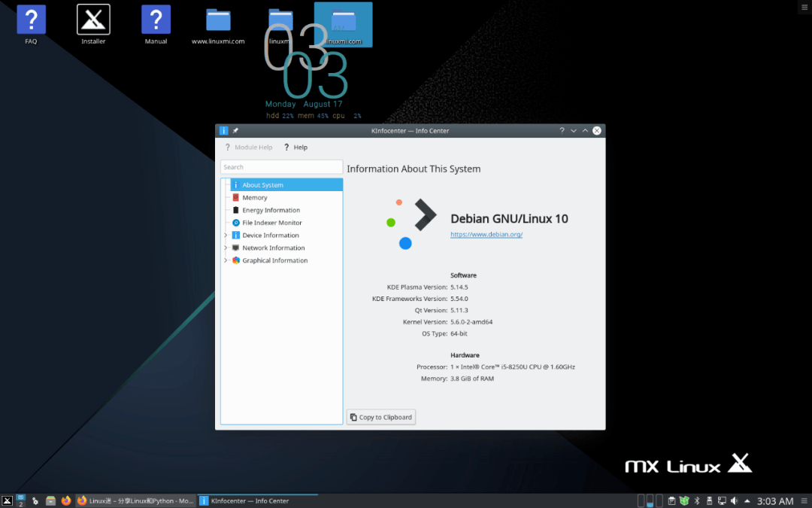Screen dimensions: 812x508
Task: Select the highlighted linuxmi.com desktop folder
Action: tap(344, 25)
